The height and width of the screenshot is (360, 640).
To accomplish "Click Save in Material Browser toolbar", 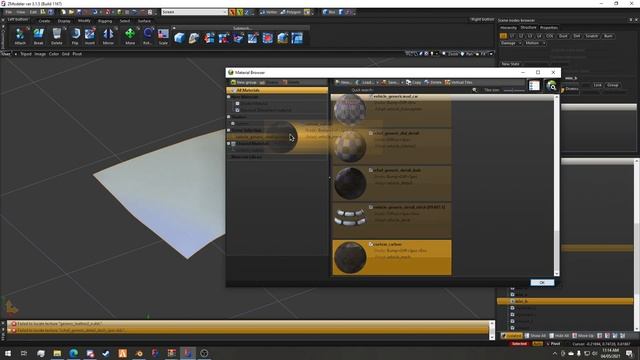I will click(x=390, y=82).
